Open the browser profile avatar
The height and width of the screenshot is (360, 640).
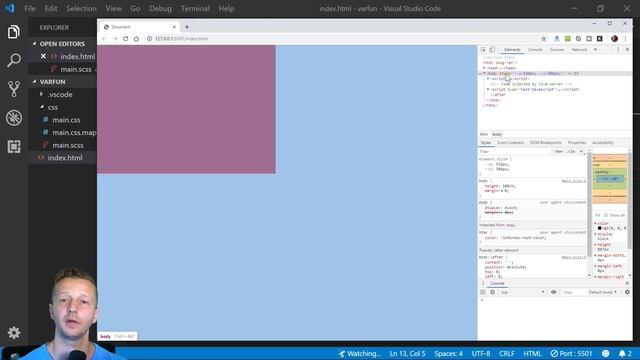pyautogui.click(x=614, y=39)
